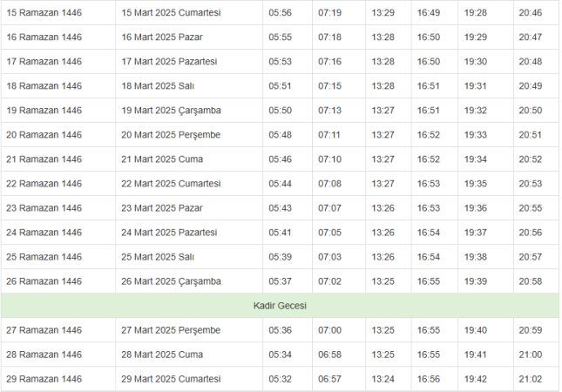Click the 29 Mart 2025 Cumartesi cell
The height and width of the screenshot is (392, 562).
tap(189, 379)
